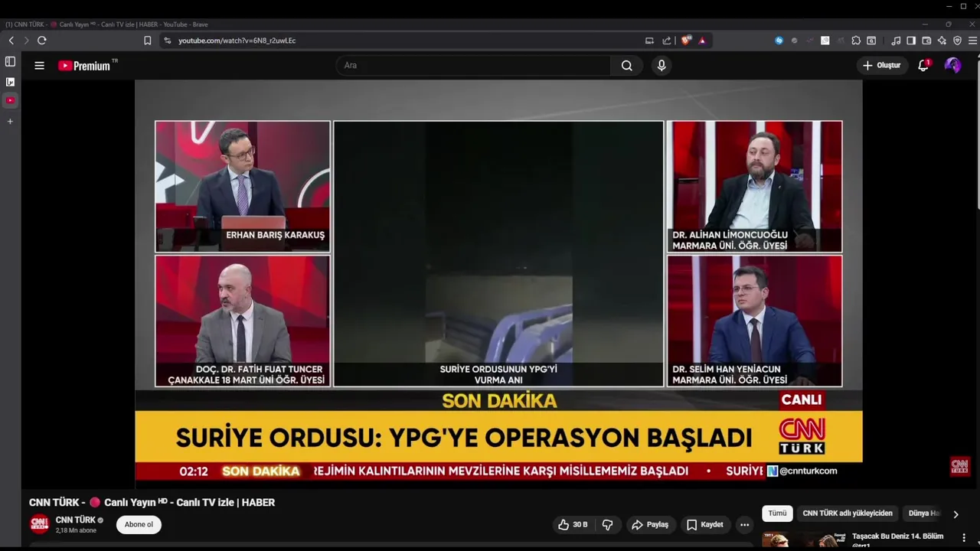Toggle the vertical tabs panel icon in sidebar
This screenshot has width=980, height=551.
coord(10,61)
